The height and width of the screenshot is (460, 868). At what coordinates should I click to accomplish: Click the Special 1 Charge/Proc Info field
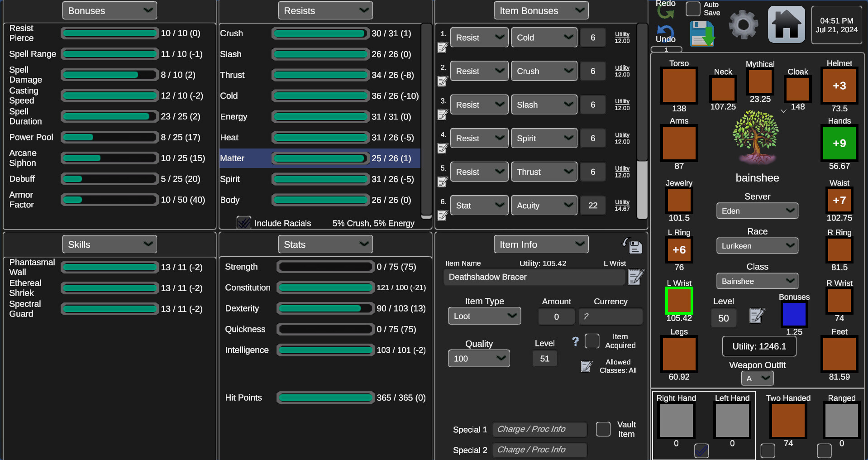pos(539,429)
